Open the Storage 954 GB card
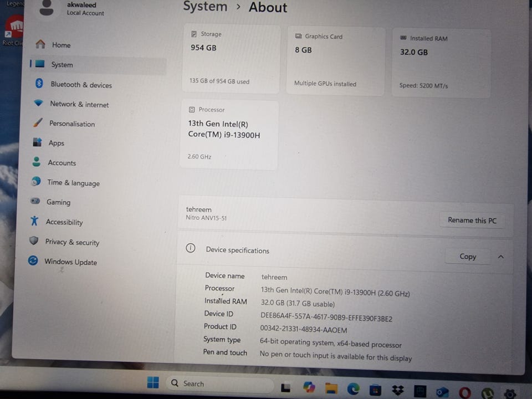This screenshot has width=532, height=399. pos(231,58)
